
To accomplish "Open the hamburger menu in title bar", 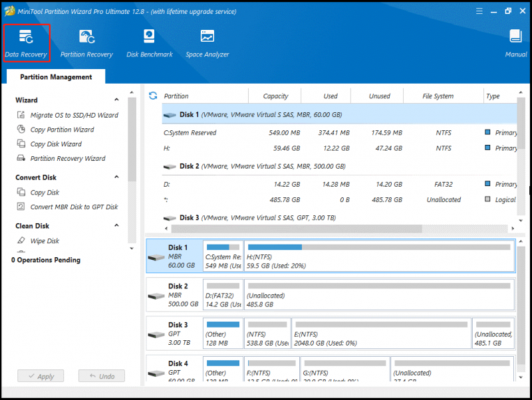I will [x=479, y=11].
